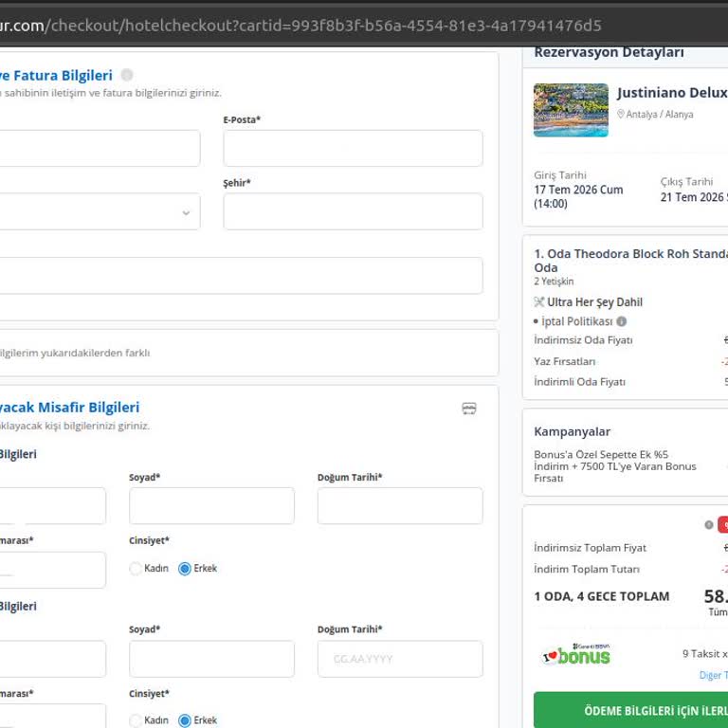Click the Ultra Her Şey Dahil meal icon
728x728 pixels.
539,302
